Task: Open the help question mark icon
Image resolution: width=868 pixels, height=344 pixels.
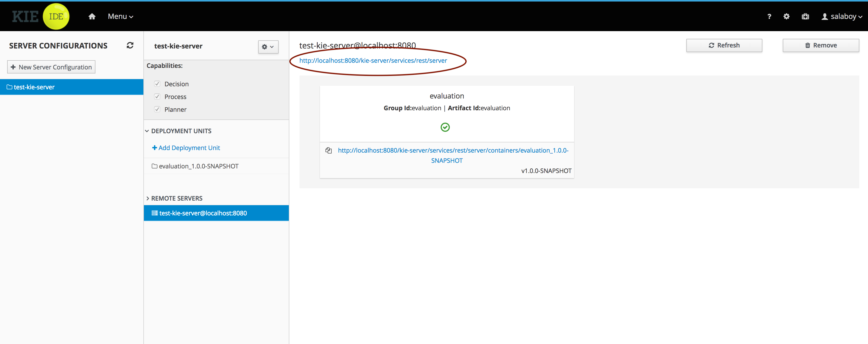Action: click(x=769, y=17)
